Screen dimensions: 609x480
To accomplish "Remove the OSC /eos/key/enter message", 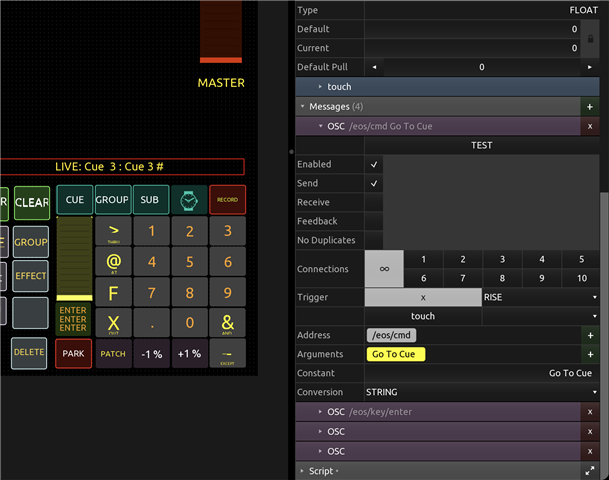I will point(590,412).
